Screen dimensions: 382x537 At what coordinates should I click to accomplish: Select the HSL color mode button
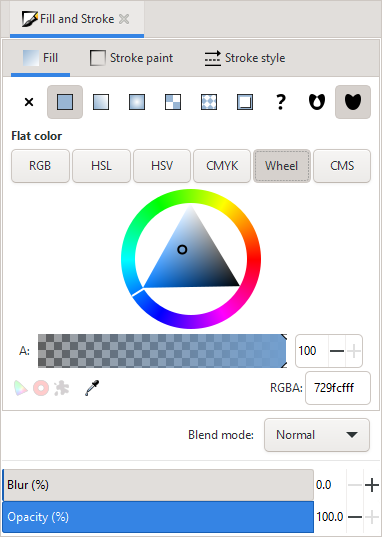(101, 166)
